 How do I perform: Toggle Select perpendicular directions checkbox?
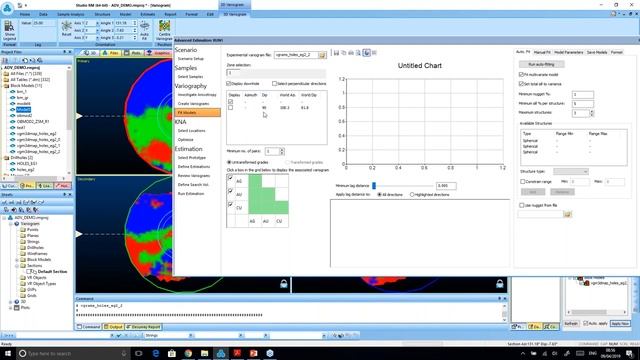pos(274,83)
